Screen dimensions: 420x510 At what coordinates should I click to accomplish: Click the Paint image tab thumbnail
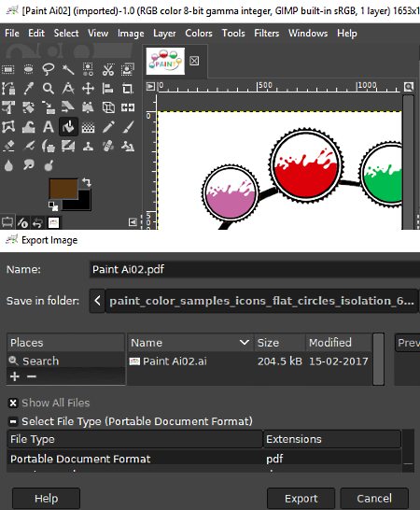coord(165,61)
